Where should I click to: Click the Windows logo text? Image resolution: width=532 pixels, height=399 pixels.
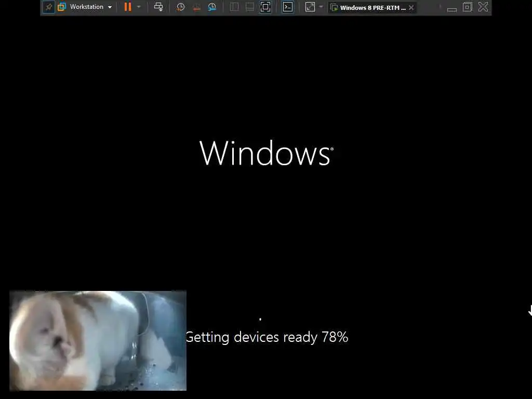coord(267,153)
